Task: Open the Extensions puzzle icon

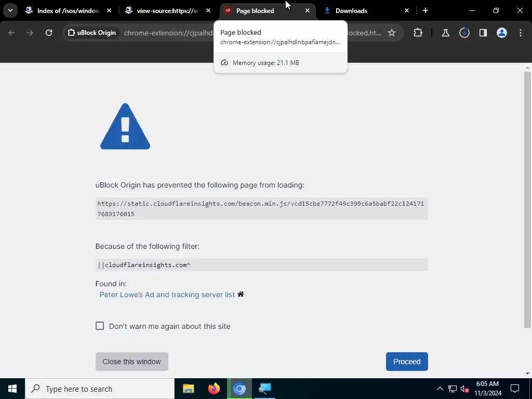Action: 418,33
